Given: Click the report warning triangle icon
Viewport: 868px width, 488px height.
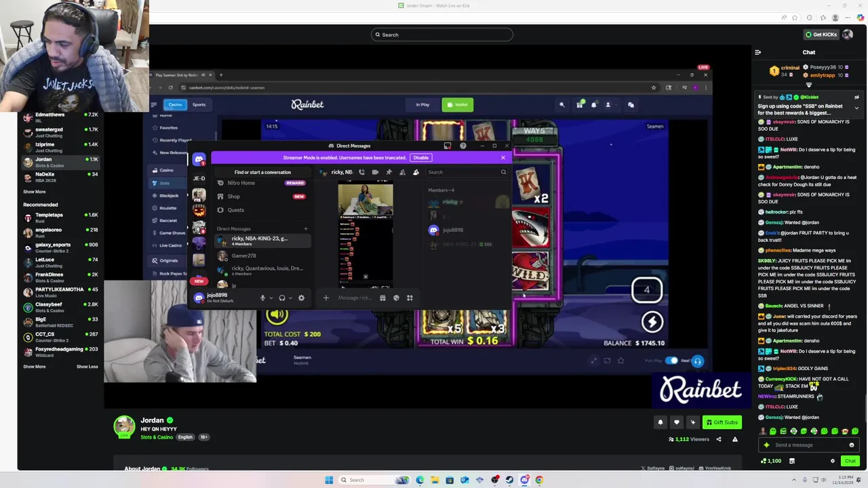Looking at the screenshot, I should coord(735,439).
